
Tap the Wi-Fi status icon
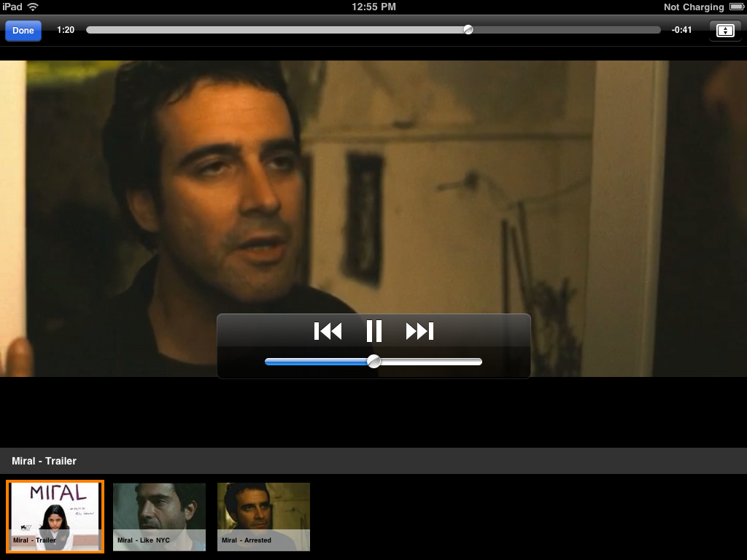coord(33,7)
